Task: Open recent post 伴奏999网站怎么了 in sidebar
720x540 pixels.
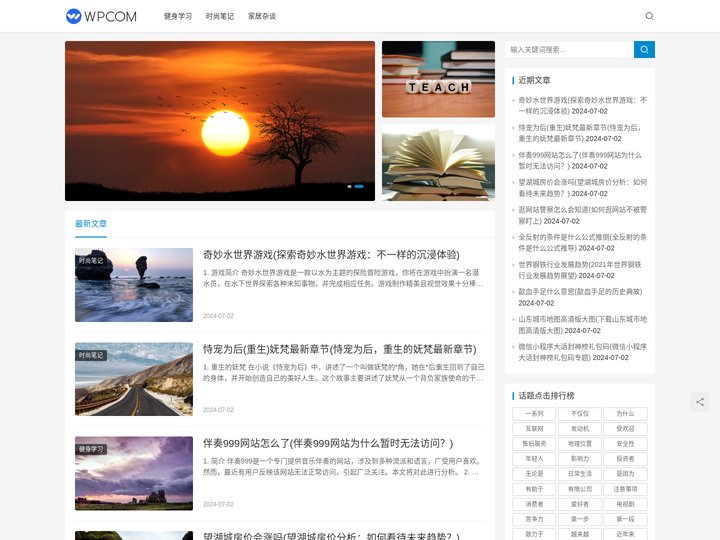Action: click(580, 161)
